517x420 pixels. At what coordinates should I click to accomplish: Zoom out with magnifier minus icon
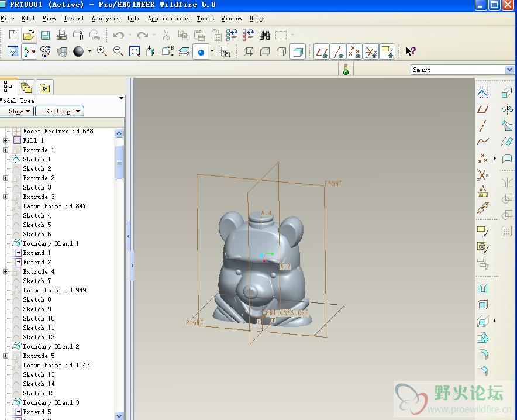coord(118,51)
